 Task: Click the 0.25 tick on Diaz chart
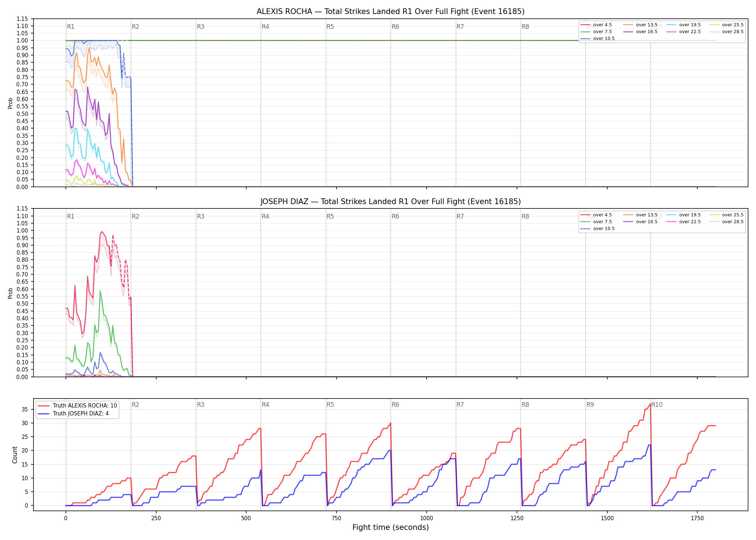click(x=22, y=340)
